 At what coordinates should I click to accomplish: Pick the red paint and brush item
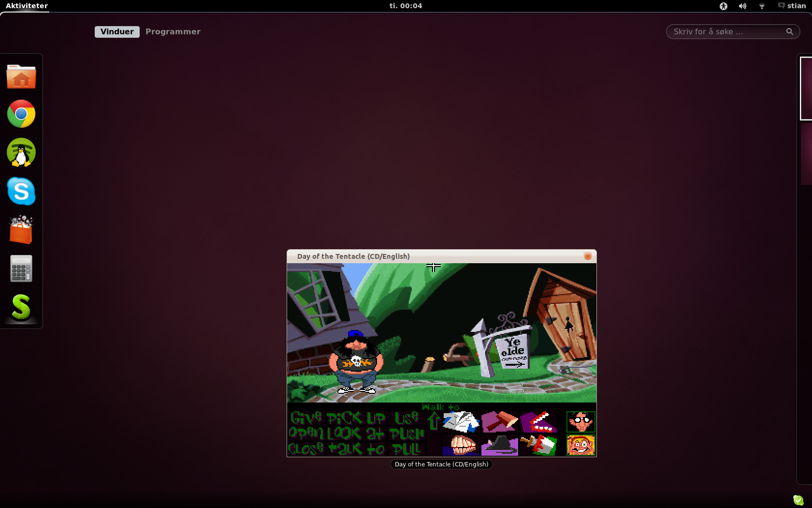point(538,445)
